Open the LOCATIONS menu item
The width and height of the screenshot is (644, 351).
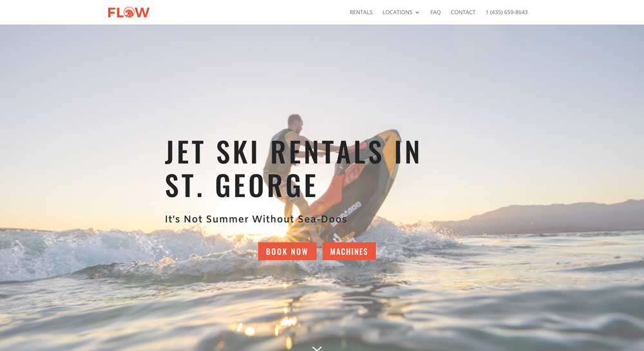click(x=397, y=12)
